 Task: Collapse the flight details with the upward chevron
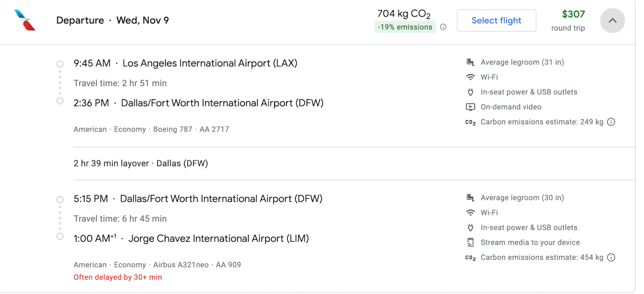612,20
